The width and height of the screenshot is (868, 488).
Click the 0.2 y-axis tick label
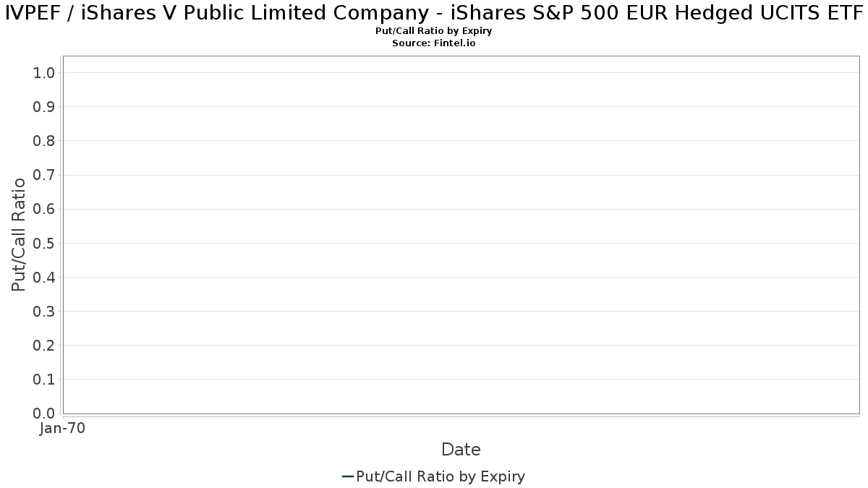coord(45,346)
